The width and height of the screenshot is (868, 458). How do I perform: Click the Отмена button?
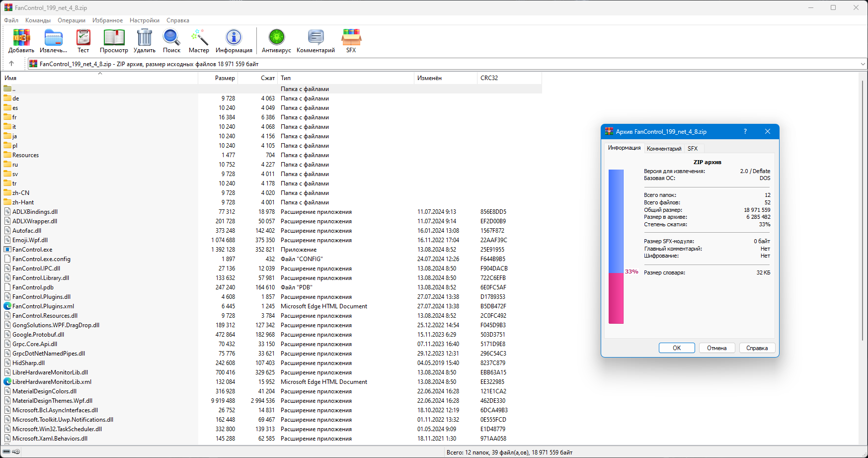[x=716, y=348]
